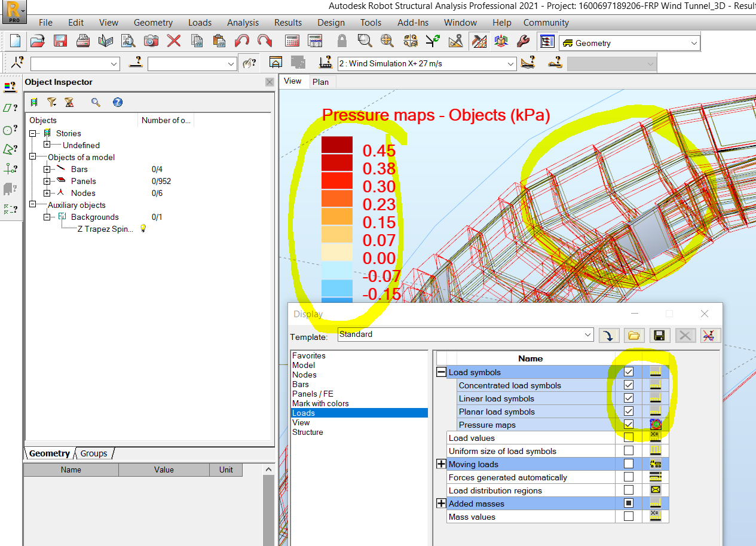Click the wrench preferences icon in toolbar
This screenshot has width=756, height=546.
click(522, 41)
